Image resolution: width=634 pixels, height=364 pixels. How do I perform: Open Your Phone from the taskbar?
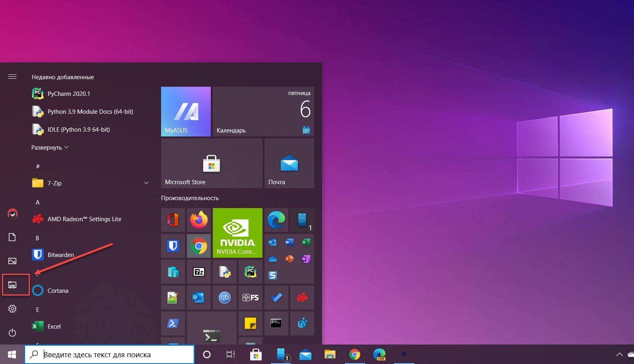[281, 354]
